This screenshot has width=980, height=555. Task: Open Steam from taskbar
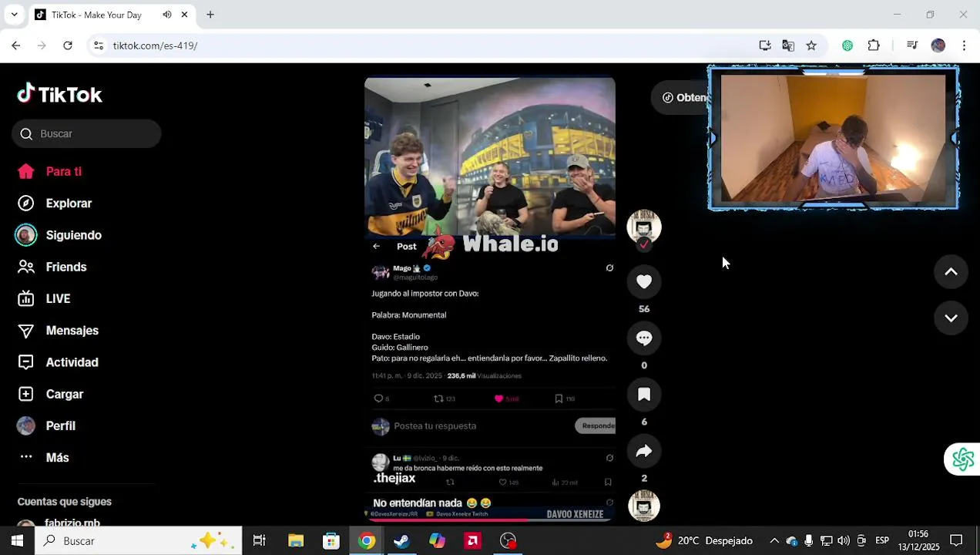point(401,541)
